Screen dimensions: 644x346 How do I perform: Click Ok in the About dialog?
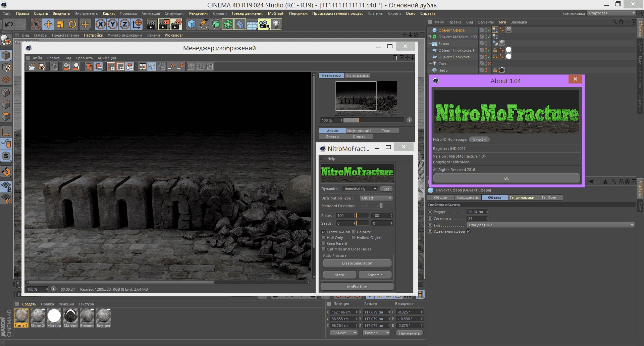tap(506, 178)
